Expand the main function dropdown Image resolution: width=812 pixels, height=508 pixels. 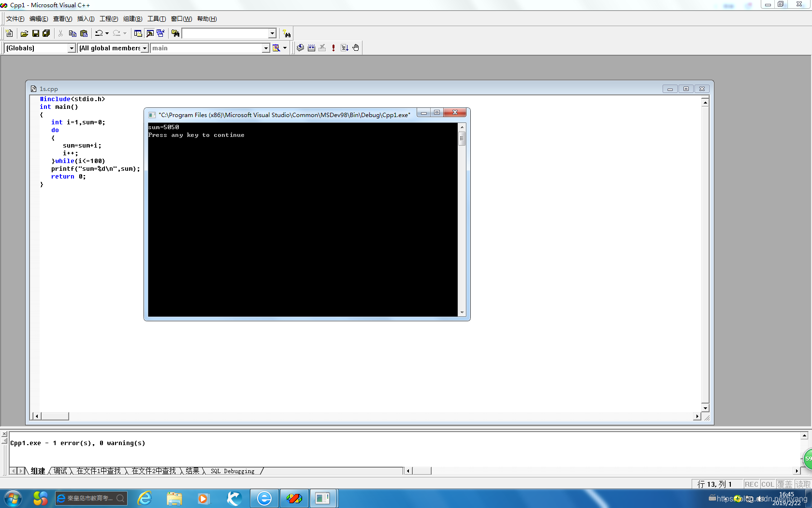click(266, 48)
